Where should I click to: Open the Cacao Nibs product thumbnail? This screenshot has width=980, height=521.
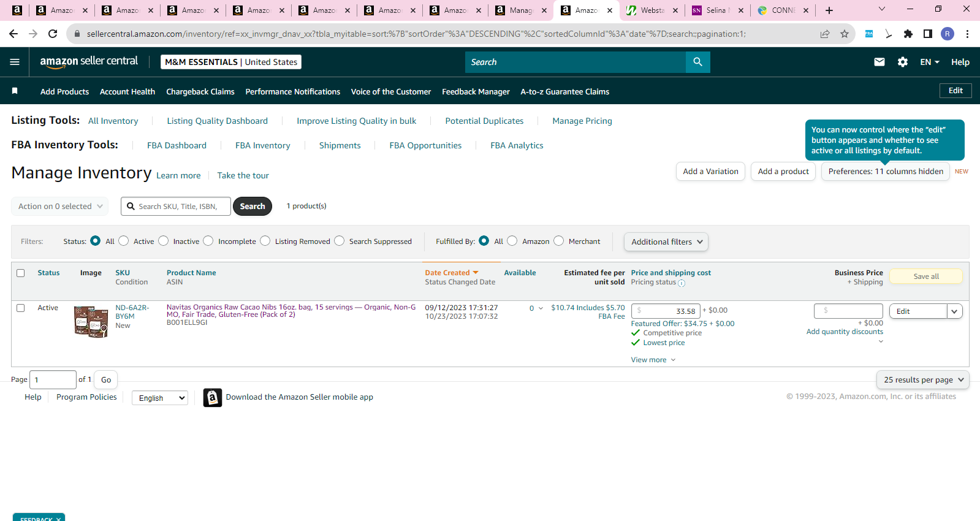(x=91, y=322)
